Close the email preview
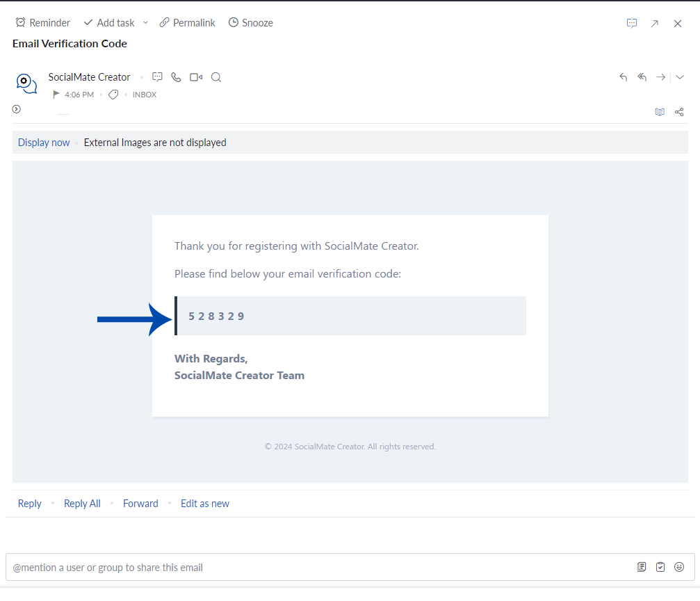The image size is (700, 601). coord(678,23)
